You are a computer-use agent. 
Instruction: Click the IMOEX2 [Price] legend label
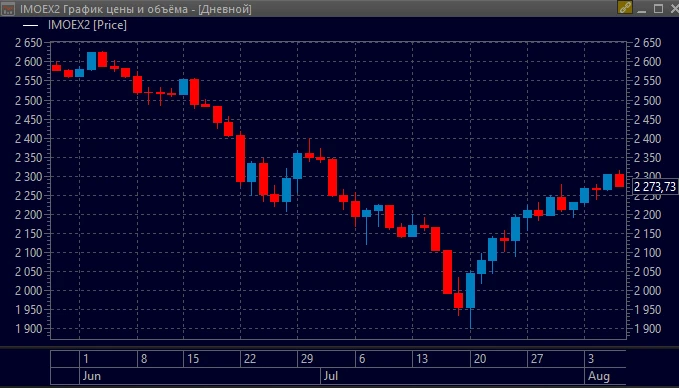click(x=87, y=25)
